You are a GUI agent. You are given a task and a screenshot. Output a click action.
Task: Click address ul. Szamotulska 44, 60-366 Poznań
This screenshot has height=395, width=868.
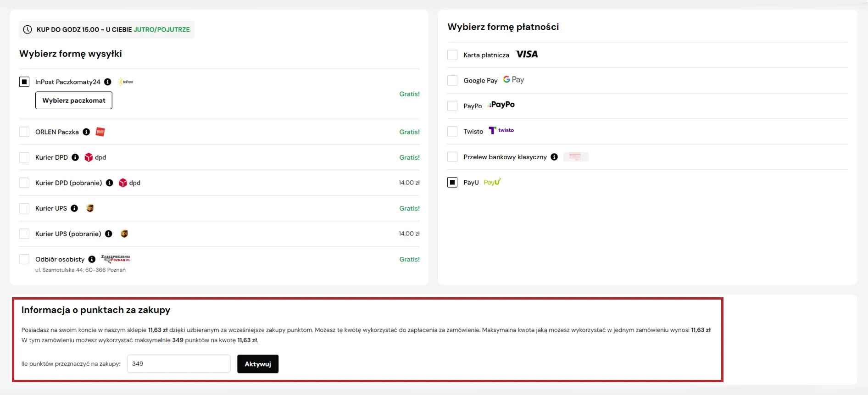tap(80, 270)
